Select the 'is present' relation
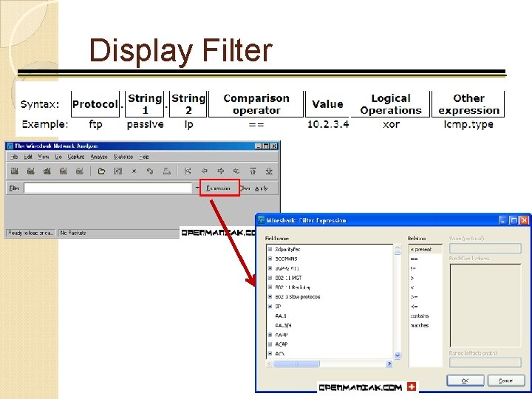 [426, 249]
